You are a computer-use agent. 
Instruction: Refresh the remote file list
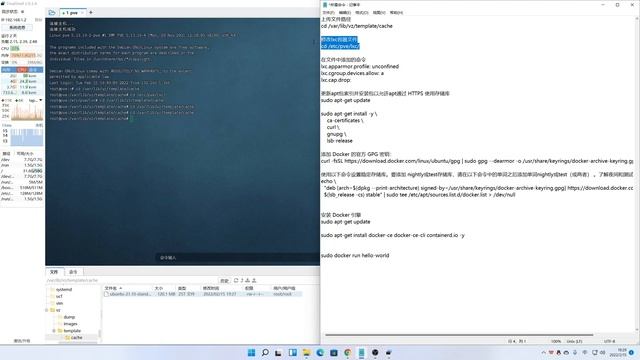pyautogui.click(x=236, y=280)
